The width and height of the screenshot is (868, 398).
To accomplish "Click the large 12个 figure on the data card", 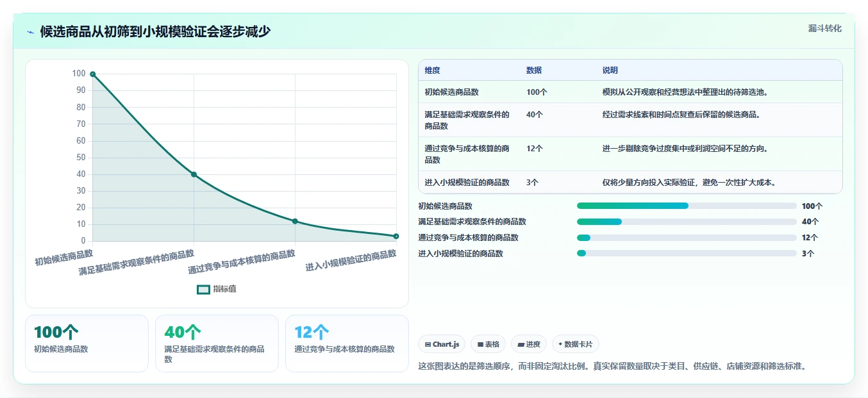I will coord(312,332).
